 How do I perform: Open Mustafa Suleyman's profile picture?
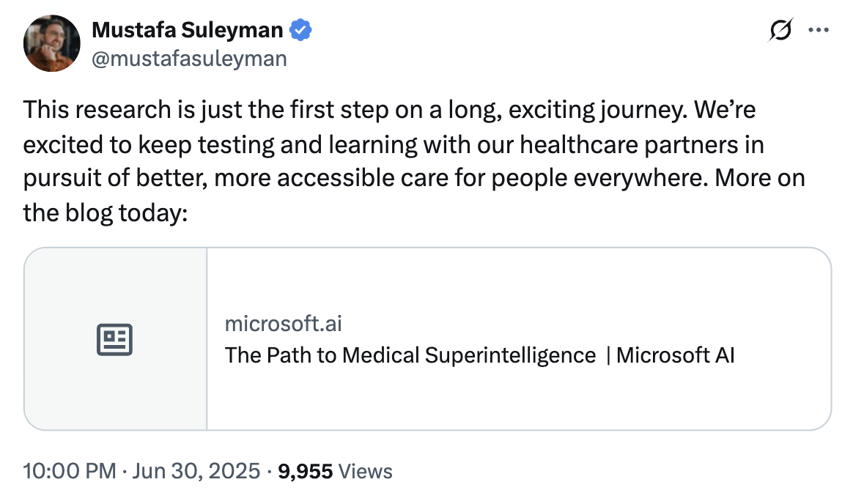point(52,43)
